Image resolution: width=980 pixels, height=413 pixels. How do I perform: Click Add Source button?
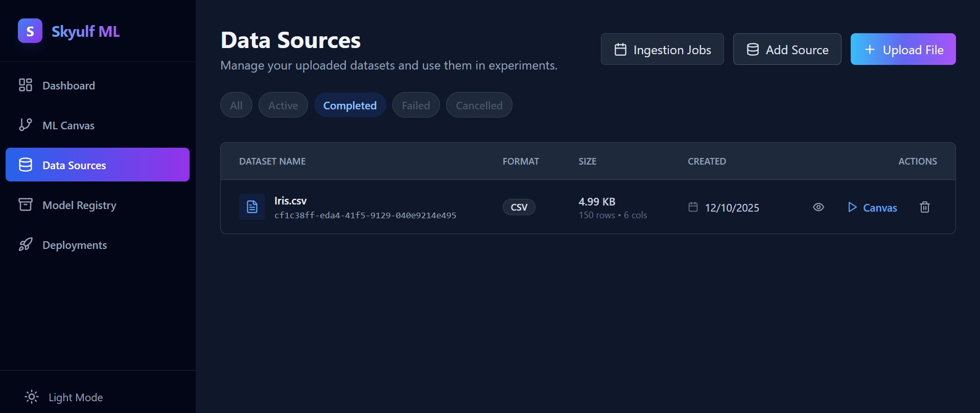click(787, 50)
